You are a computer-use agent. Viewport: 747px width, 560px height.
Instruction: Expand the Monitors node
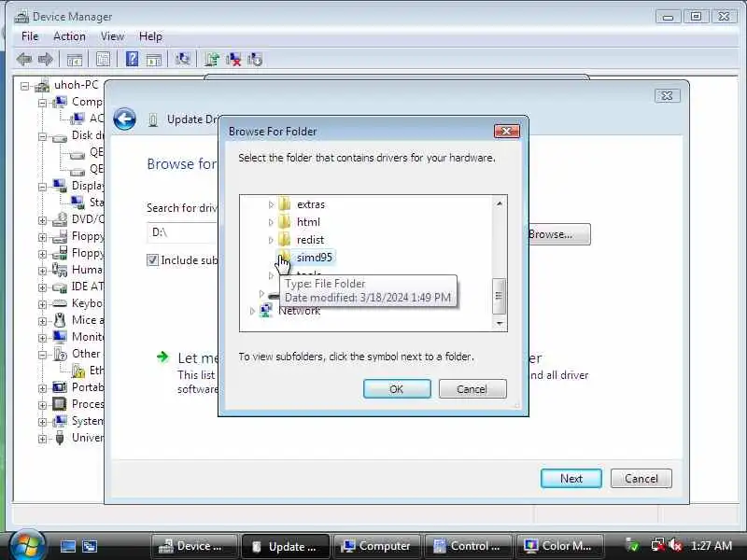[x=42, y=338]
